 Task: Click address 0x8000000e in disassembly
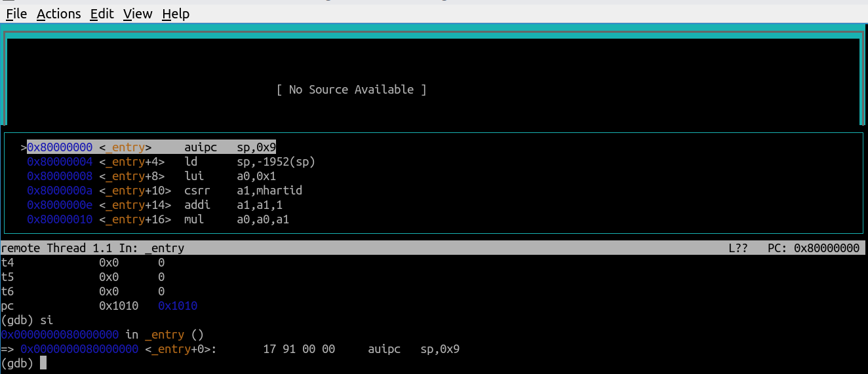tap(60, 205)
